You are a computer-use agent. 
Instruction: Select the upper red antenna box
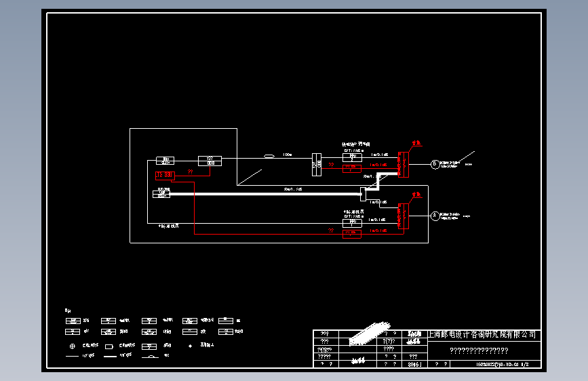click(x=403, y=165)
